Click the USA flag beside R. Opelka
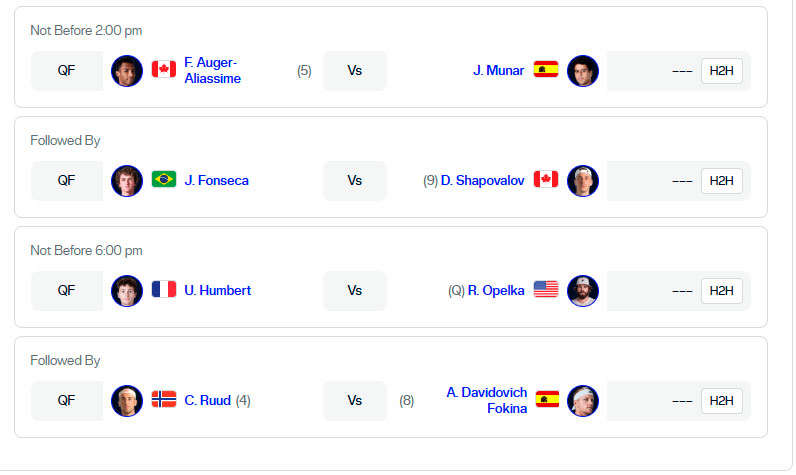Viewport: 796px width, 475px height. pyautogui.click(x=545, y=290)
